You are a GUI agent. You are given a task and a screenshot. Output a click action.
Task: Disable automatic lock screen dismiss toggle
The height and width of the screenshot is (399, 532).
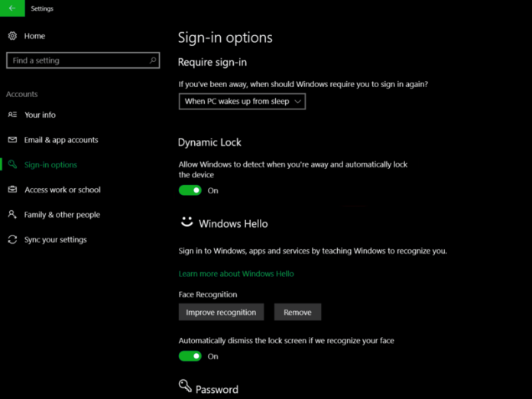tap(190, 356)
